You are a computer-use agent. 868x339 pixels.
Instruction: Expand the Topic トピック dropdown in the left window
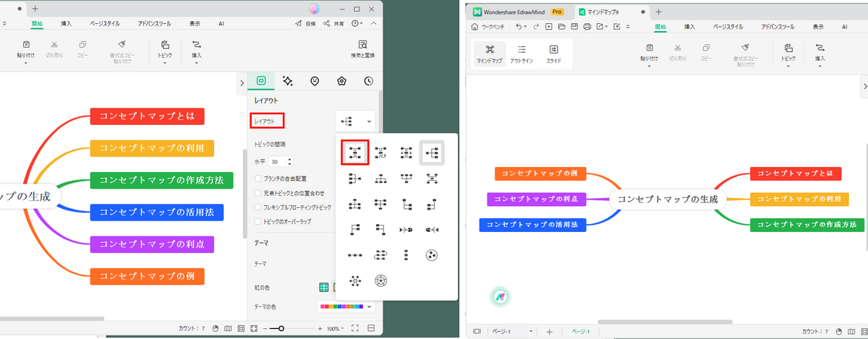click(165, 63)
